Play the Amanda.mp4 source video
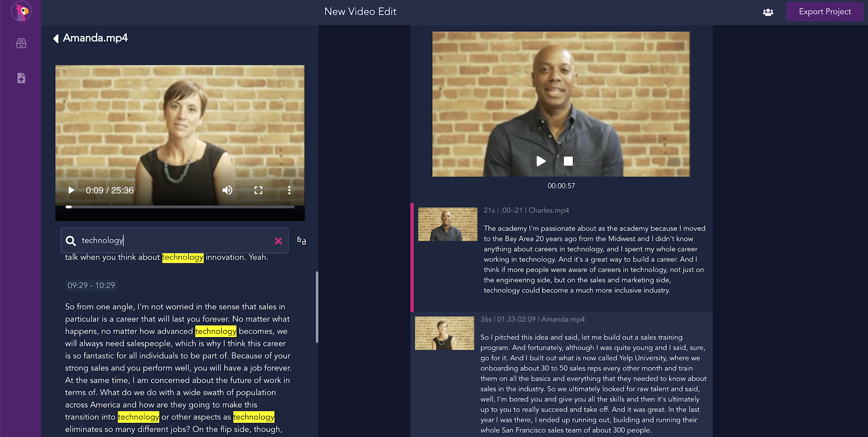 coord(71,191)
